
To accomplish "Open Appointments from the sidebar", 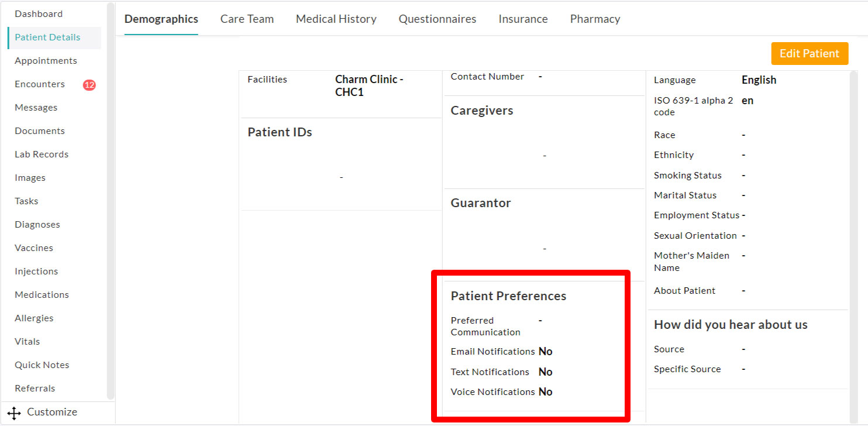I will click(x=46, y=61).
